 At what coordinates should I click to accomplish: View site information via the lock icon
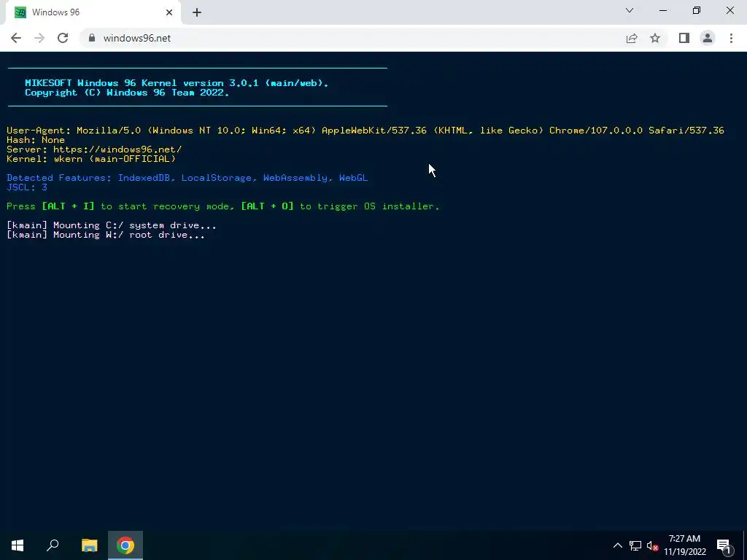click(92, 38)
